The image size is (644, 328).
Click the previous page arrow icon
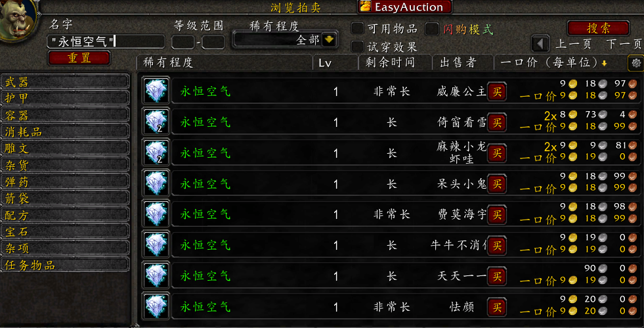click(540, 43)
